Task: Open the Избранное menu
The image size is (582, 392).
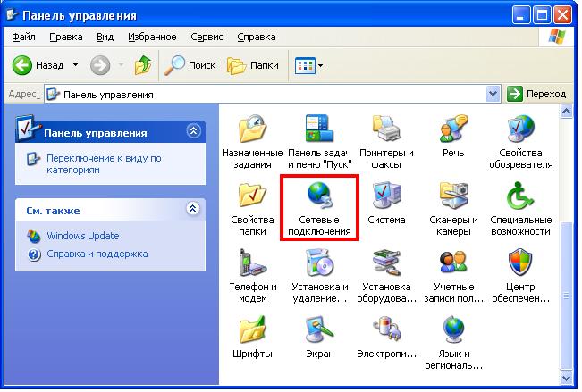Action: (152, 37)
